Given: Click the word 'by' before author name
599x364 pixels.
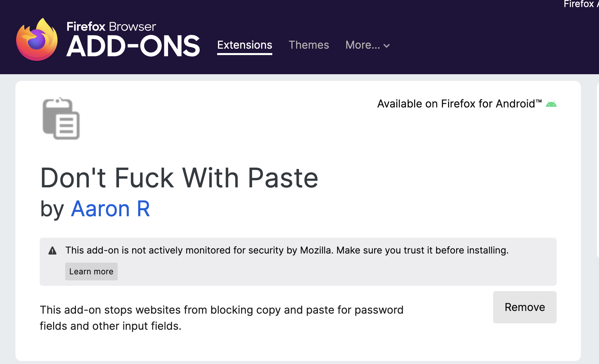Looking at the screenshot, I should 52,209.
